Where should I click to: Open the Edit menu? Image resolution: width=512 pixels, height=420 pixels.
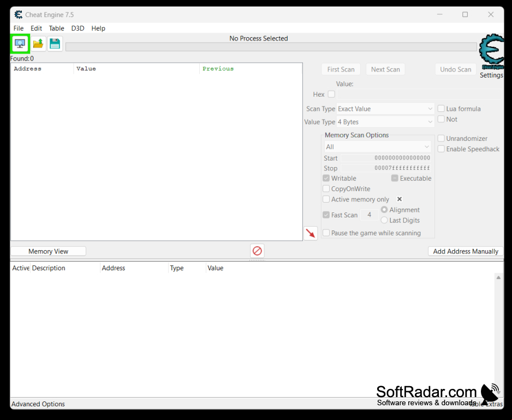tap(36, 28)
